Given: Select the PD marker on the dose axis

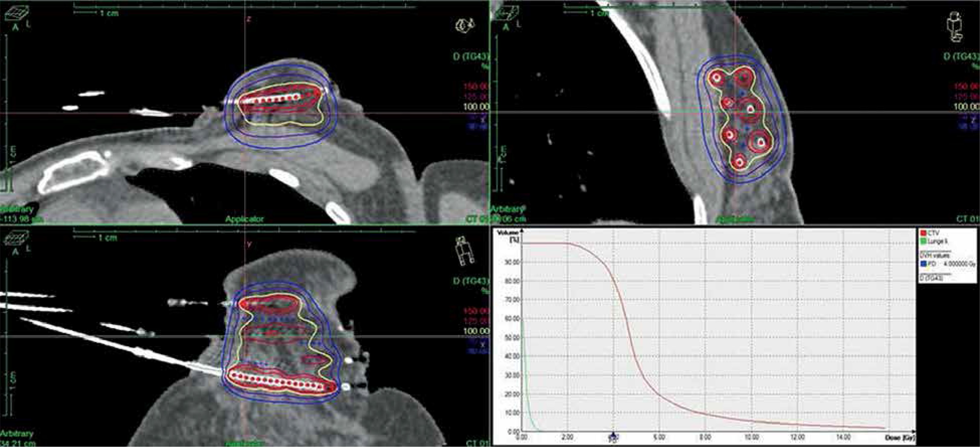Looking at the screenshot, I should click(x=613, y=437).
